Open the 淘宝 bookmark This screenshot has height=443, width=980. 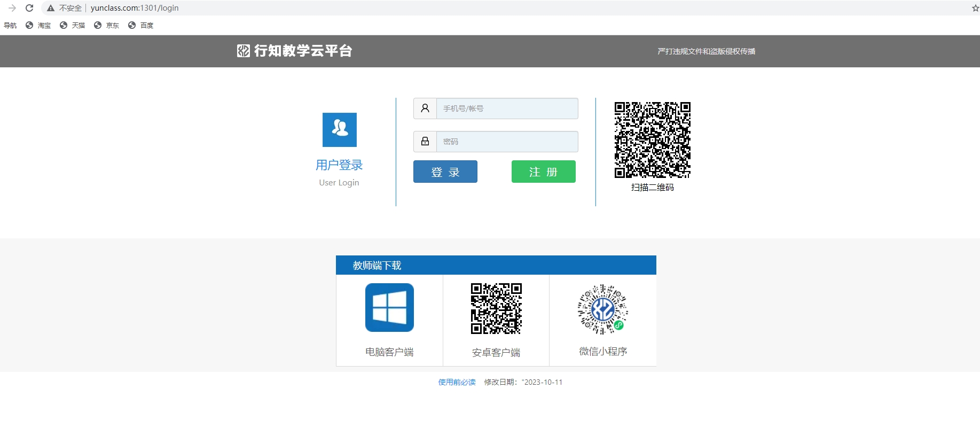point(38,25)
